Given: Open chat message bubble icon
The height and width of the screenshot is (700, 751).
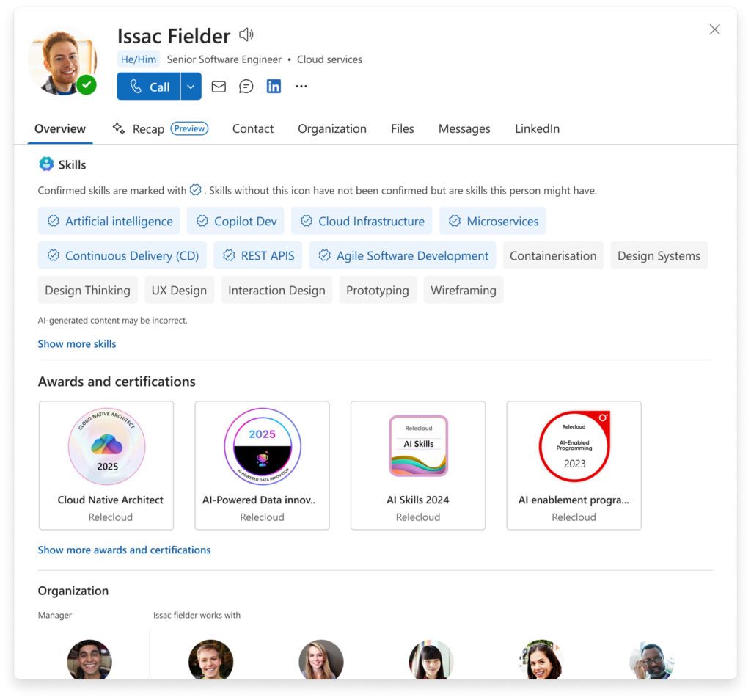Looking at the screenshot, I should [x=246, y=87].
